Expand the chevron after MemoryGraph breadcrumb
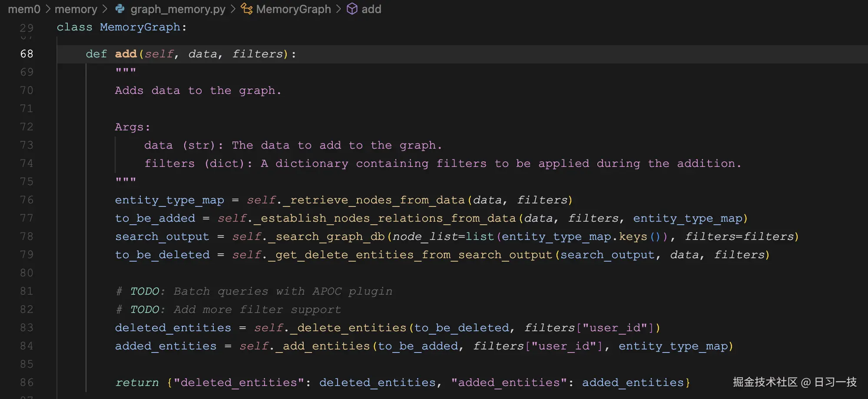Screen dimensions: 868x399 (338, 9)
